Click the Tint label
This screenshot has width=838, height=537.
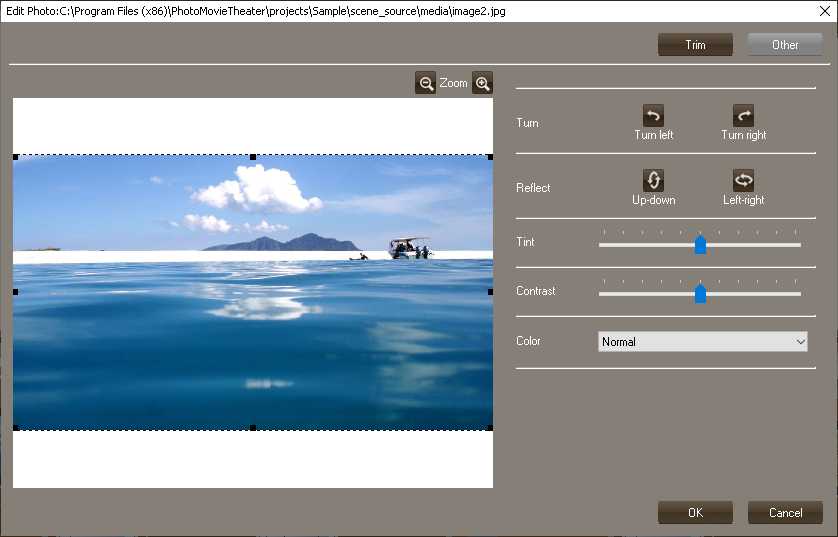pyautogui.click(x=525, y=242)
